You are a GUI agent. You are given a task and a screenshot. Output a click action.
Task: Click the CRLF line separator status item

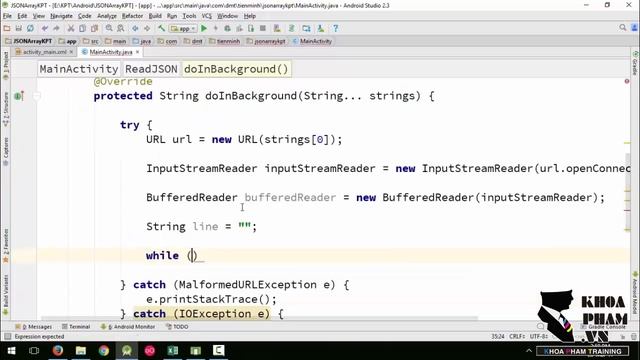pos(517,336)
